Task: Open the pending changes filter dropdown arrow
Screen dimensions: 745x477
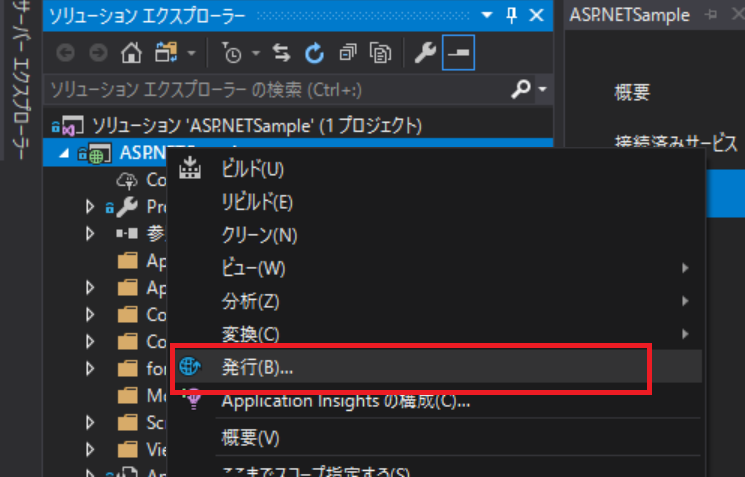Action: click(x=256, y=53)
